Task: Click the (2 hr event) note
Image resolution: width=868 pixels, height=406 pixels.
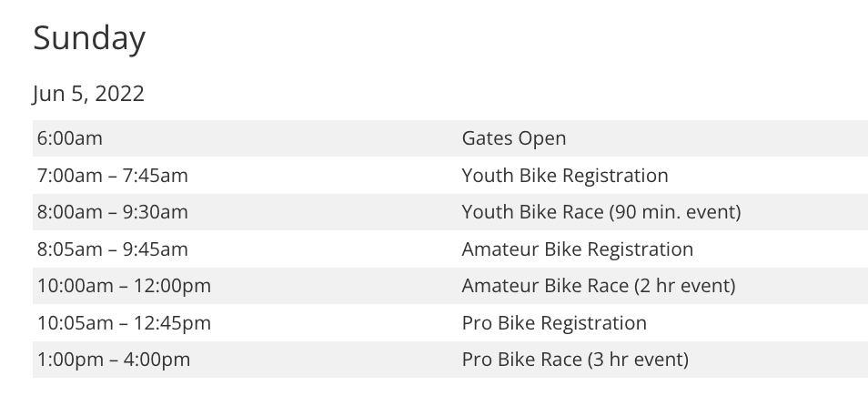Action: (684, 286)
